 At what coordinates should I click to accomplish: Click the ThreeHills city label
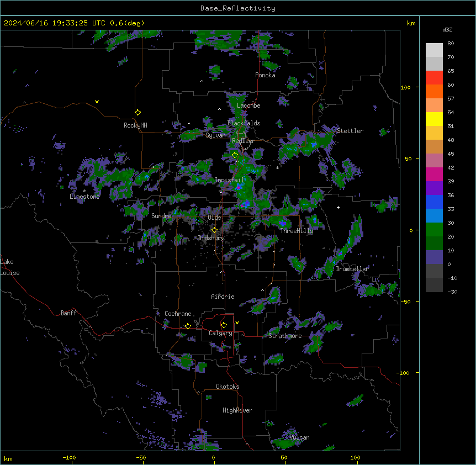click(297, 231)
